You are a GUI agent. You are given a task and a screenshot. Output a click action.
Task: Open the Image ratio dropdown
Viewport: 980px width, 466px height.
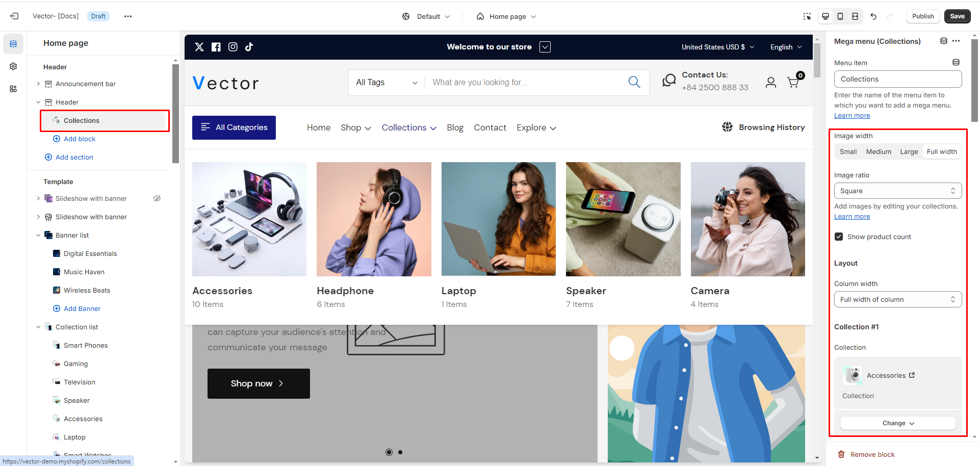[897, 191]
